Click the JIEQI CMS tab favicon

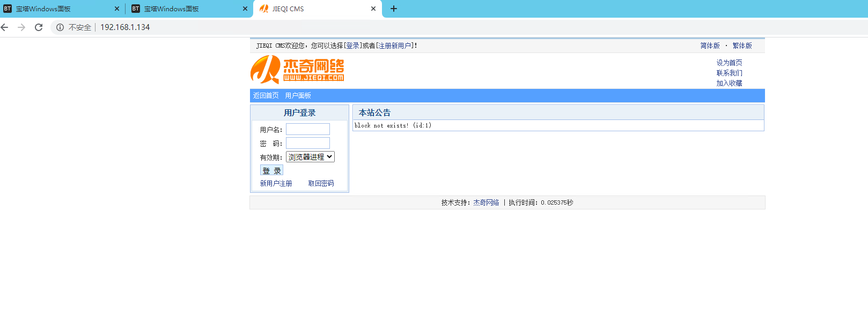click(x=264, y=9)
